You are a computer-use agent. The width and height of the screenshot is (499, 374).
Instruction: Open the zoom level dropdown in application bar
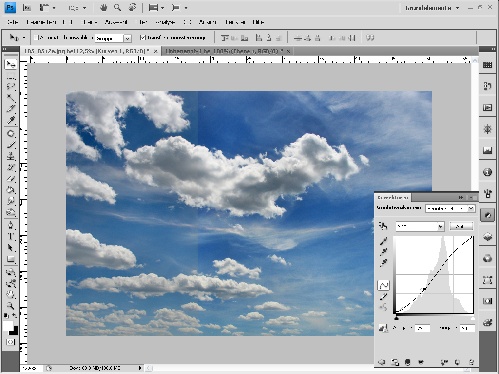coord(77,8)
